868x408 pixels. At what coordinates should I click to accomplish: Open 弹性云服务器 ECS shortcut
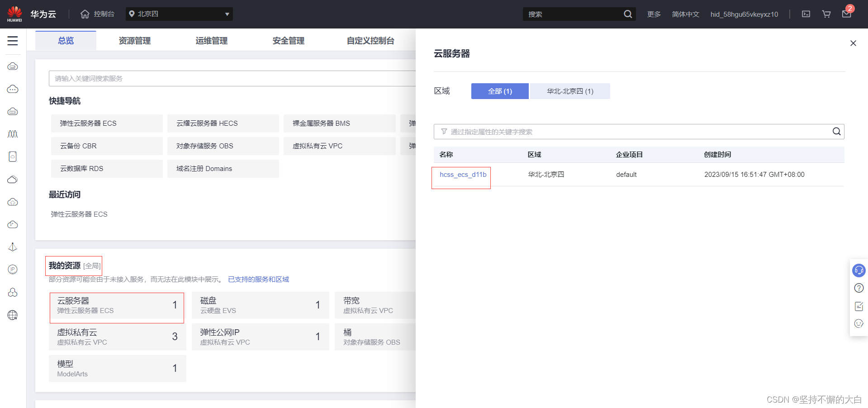coord(107,123)
